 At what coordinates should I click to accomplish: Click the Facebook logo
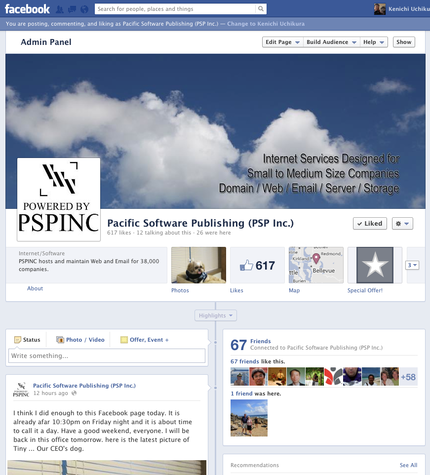tap(27, 9)
